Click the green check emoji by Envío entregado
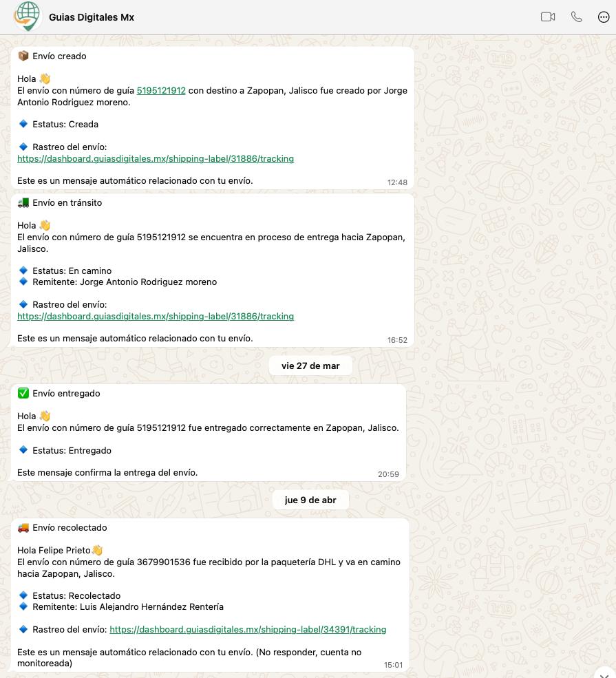This screenshot has height=678, width=616. pyautogui.click(x=23, y=393)
